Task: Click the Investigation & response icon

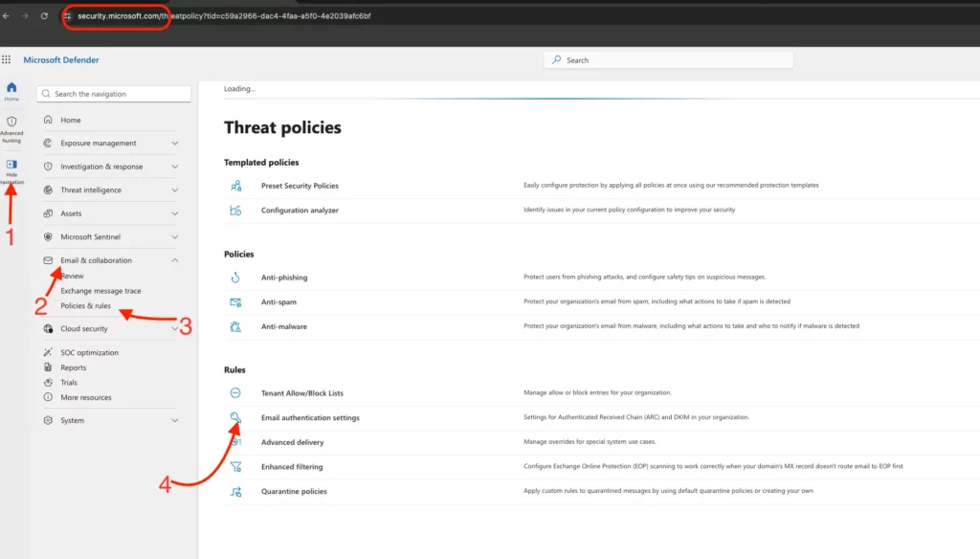Action: [48, 167]
